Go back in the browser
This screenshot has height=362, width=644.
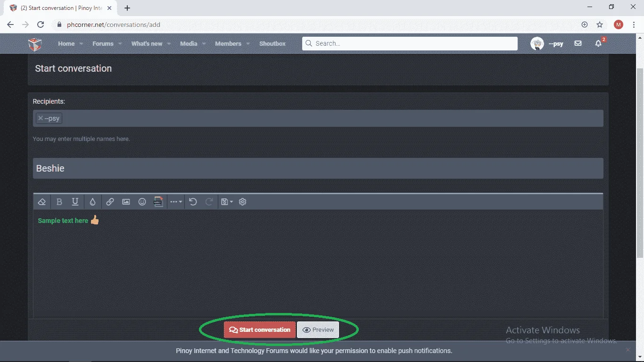10,25
